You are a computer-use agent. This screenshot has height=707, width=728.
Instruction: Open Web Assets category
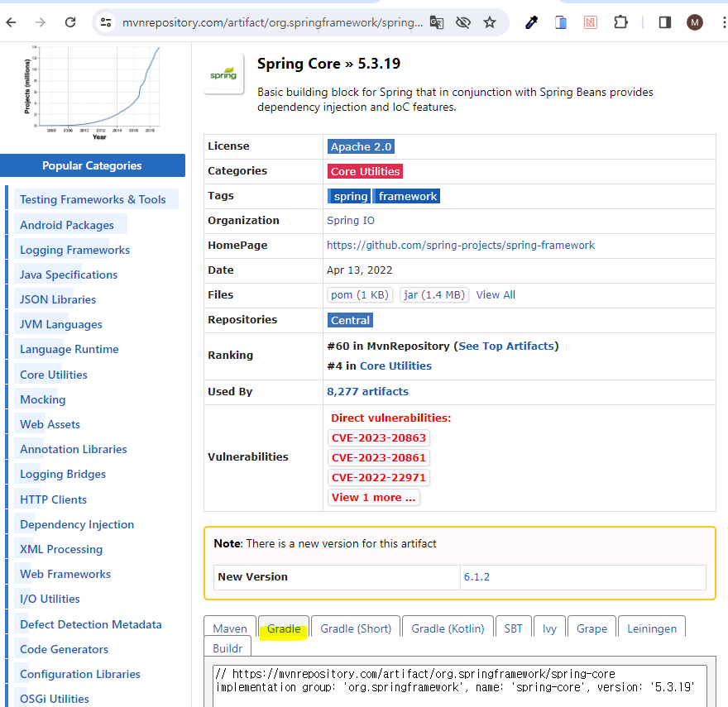pyautogui.click(x=50, y=424)
